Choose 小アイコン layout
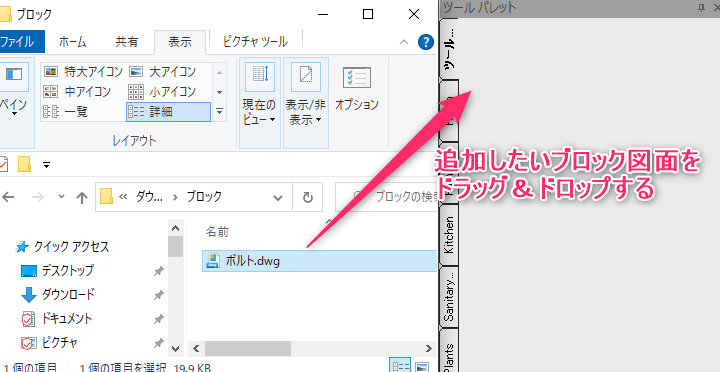Viewport: 720px width, 372px height. [162, 92]
